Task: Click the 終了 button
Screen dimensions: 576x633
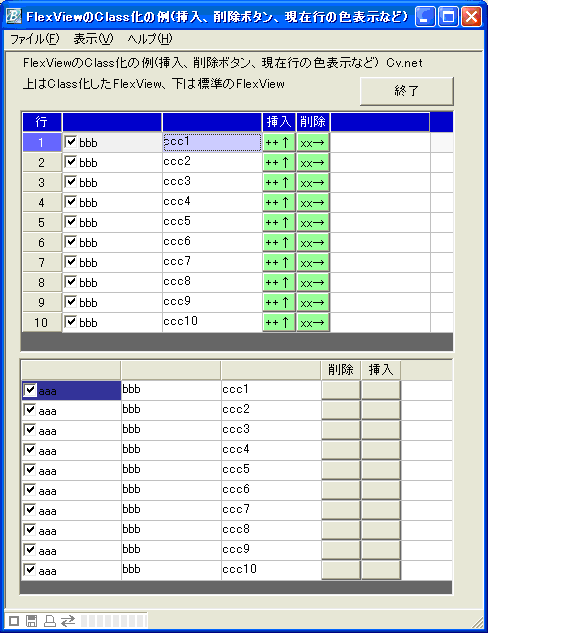Action: (x=406, y=91)
